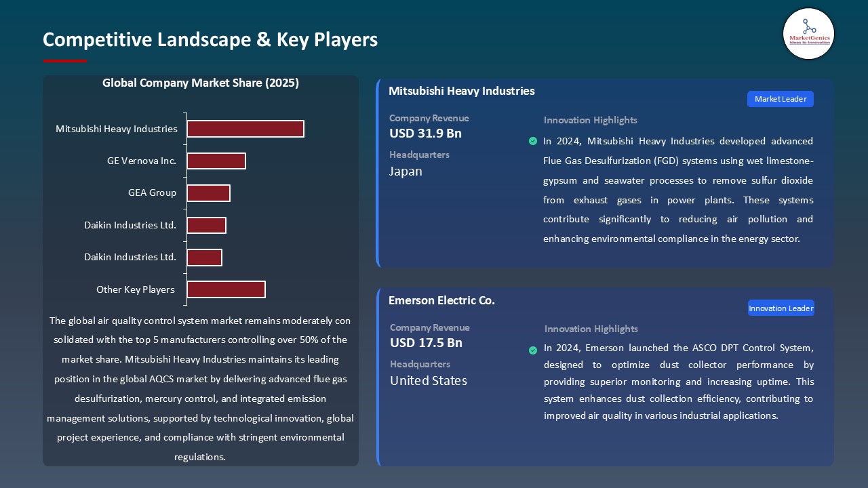Click the Global Company Market Share chart title

201,83
